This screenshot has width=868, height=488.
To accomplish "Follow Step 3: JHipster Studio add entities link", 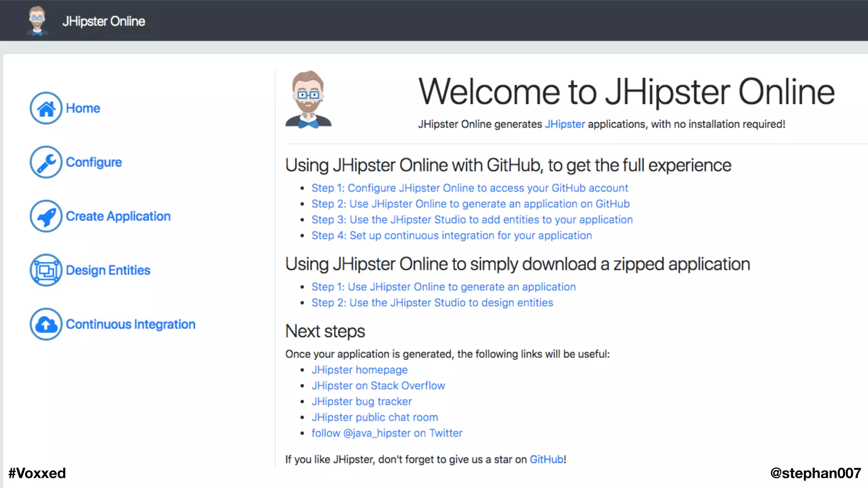I will [472, 220].
